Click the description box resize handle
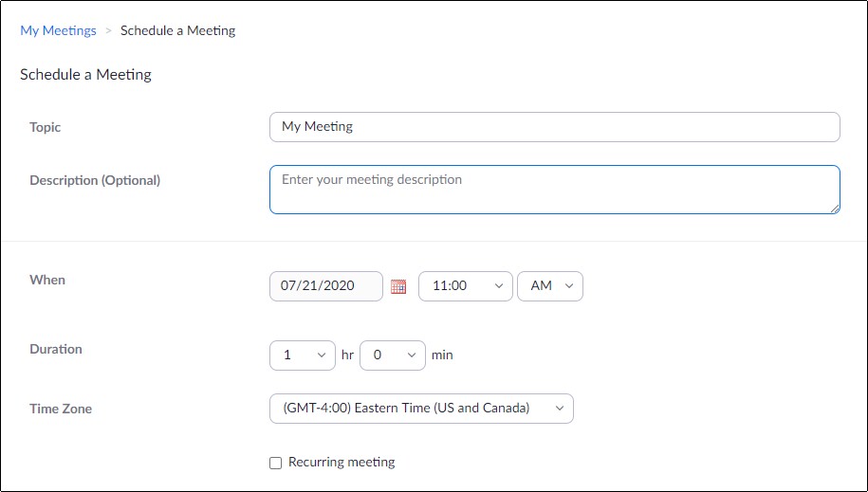Viewport: 868px width, 492px height. coord(835,209)
